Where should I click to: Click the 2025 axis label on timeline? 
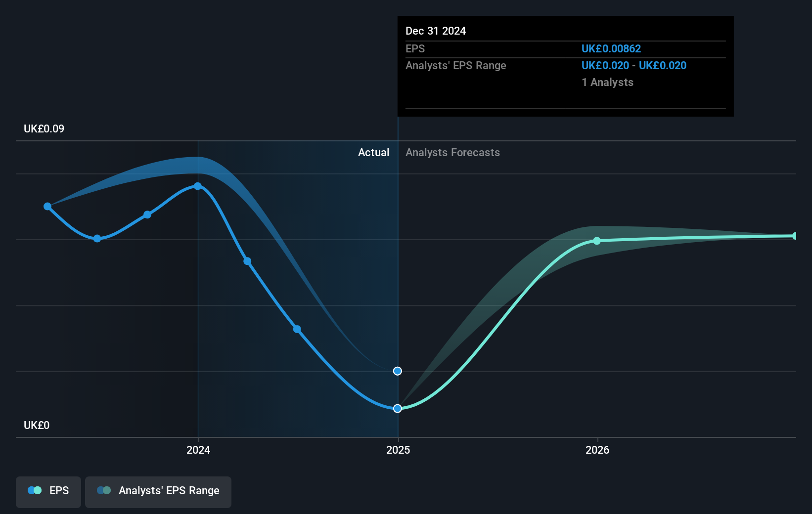pos(398,450)
